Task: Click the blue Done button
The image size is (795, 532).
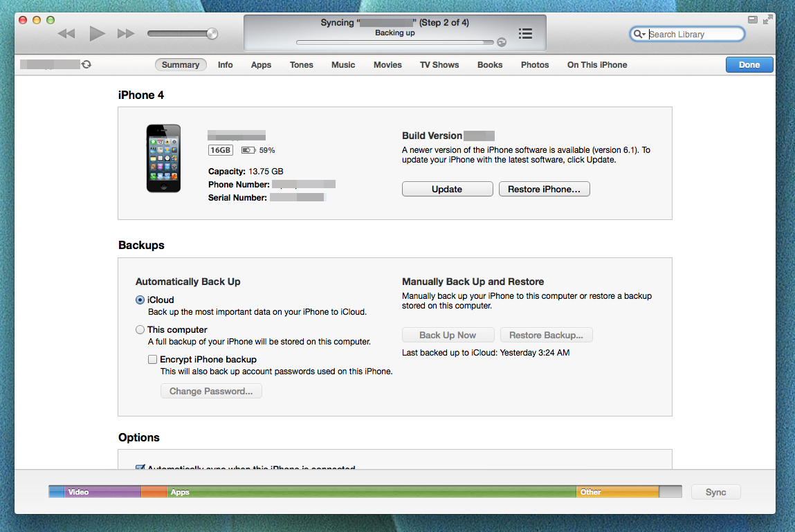Action: click(749, 65)
